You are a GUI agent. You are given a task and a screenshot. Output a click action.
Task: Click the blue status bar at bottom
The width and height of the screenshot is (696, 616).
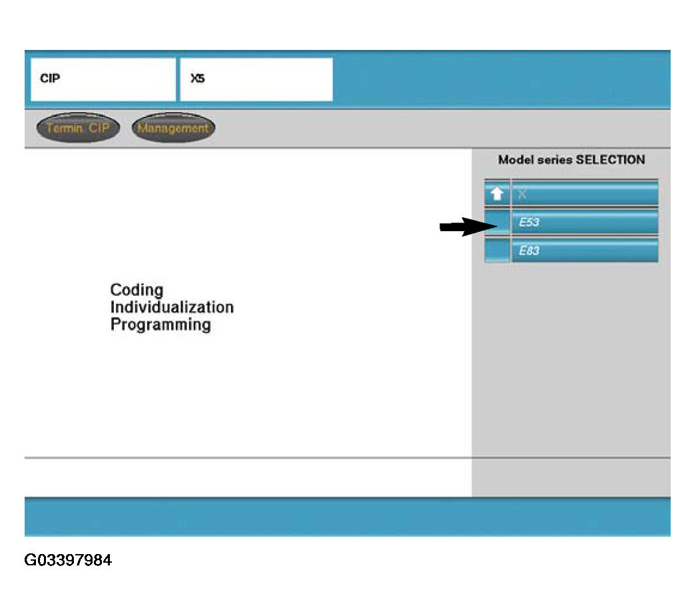(x=347, y=517)
